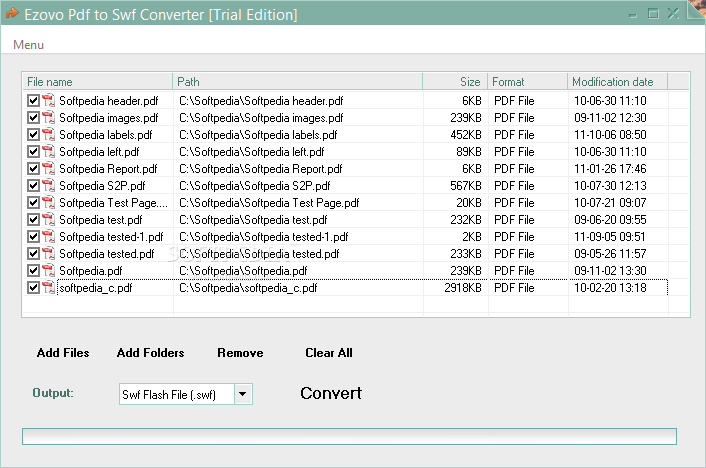Click date 09-05-26 11:57

[x=610, y=254]
